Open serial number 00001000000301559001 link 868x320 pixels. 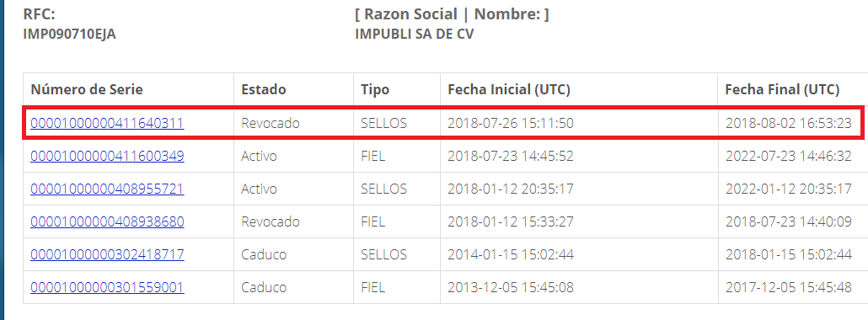[107, 287]
